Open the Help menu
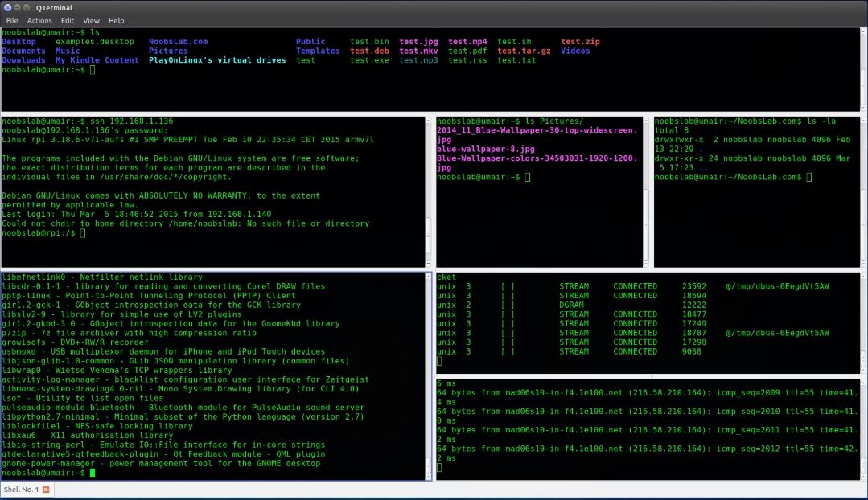Viewport: 868px width, 500px height. 117,20
